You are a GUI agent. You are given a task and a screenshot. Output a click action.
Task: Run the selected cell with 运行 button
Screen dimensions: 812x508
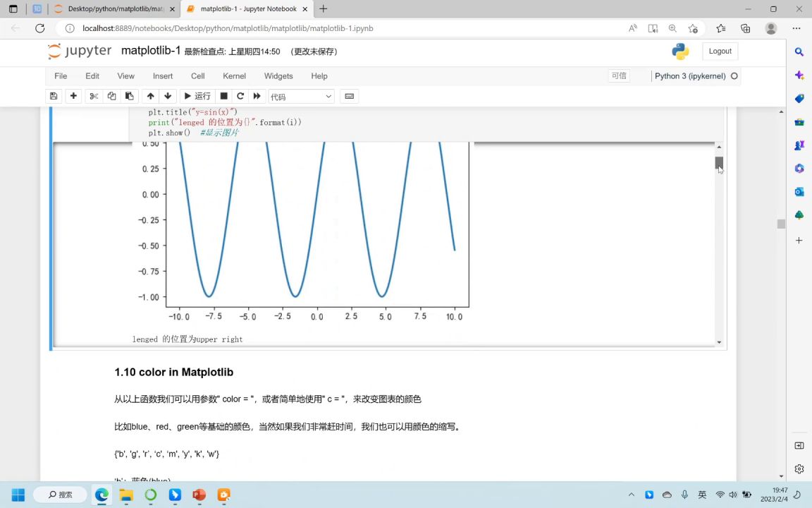(x=197, y=96)
